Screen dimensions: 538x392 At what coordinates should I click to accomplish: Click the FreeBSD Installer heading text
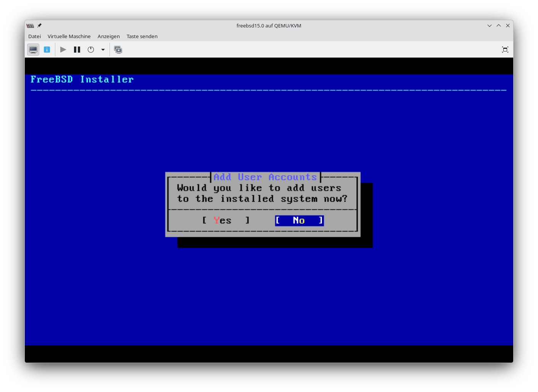[x=82, y=79]
